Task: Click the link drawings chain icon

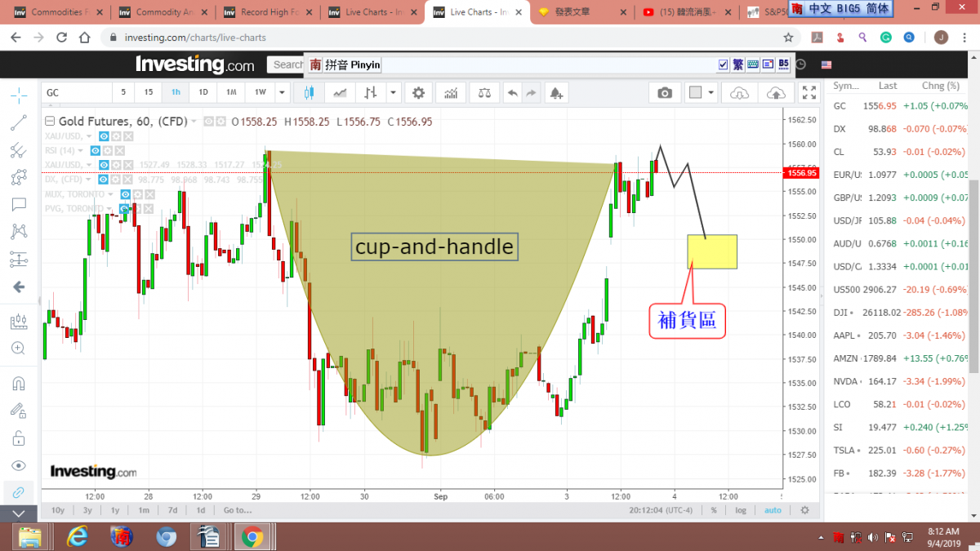Action: (x=18, y=493)
